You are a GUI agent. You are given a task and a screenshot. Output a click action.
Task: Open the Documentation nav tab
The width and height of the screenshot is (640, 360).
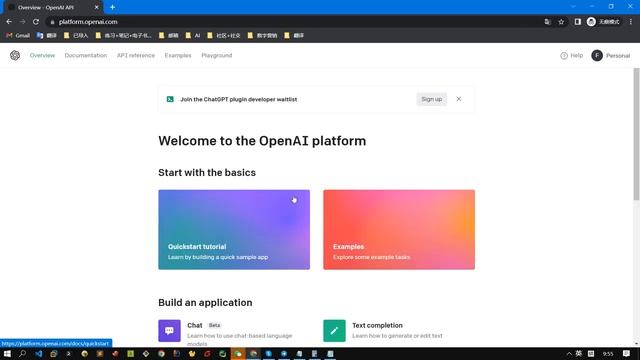(x=86, y=55)
